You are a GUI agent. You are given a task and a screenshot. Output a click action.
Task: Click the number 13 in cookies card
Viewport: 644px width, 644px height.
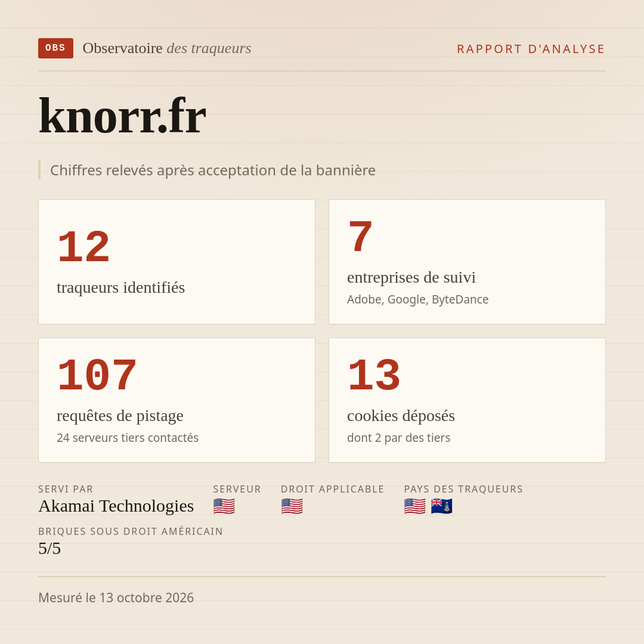click(x=374, y=375)
